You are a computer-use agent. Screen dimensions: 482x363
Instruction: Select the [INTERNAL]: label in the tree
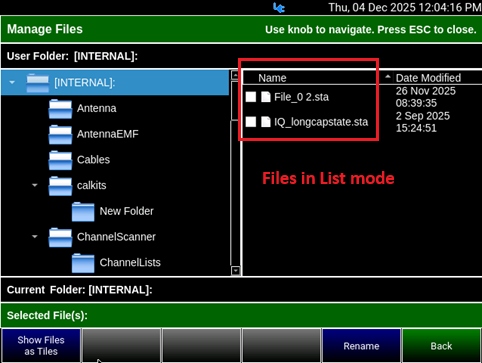point(85,83)
